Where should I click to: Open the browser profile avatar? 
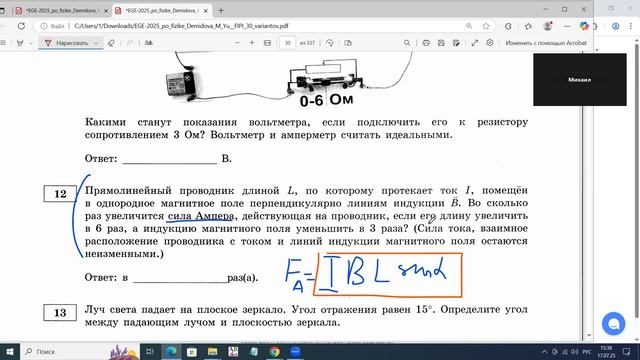pyautogui.click(x=548, y=26)
